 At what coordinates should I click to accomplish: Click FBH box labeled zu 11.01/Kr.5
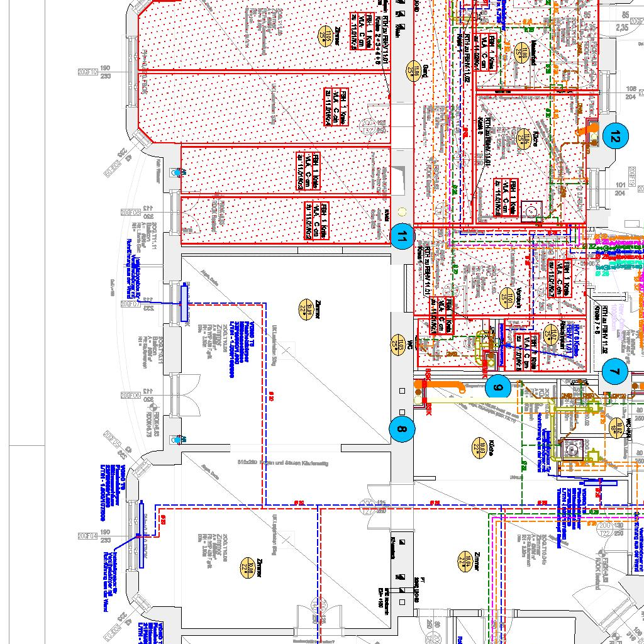point(362,31)
